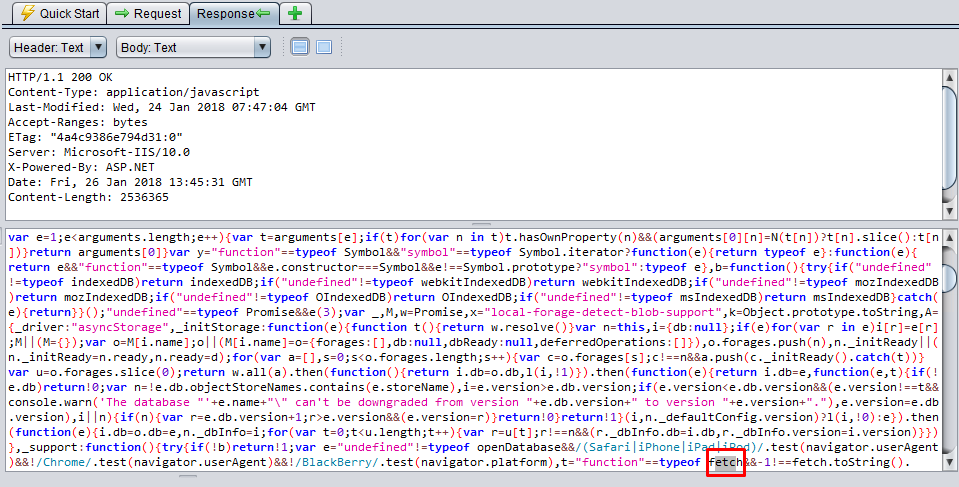Add a new tab with the green plus
959x487 pixels.
295,13
